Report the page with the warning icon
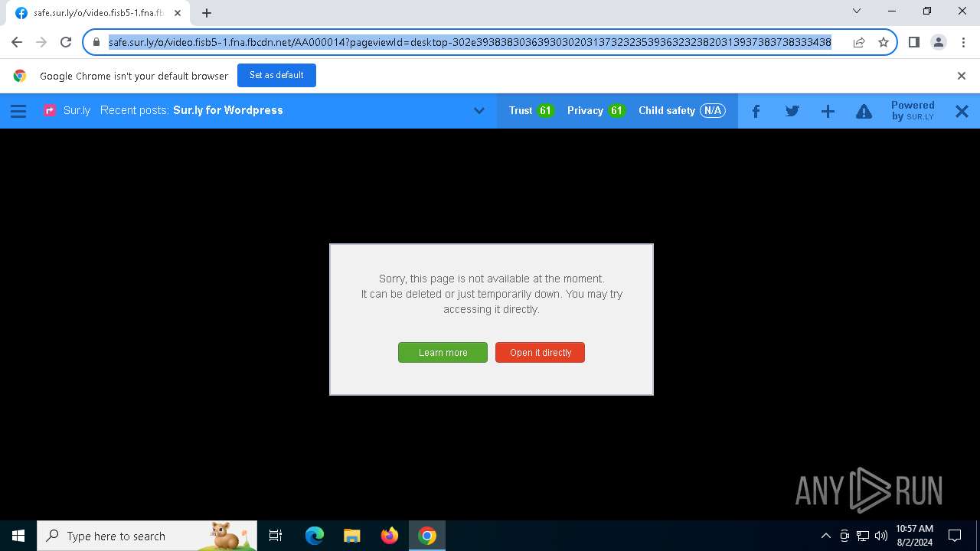This screenshot has width=980, height=551. coord(864,111)
